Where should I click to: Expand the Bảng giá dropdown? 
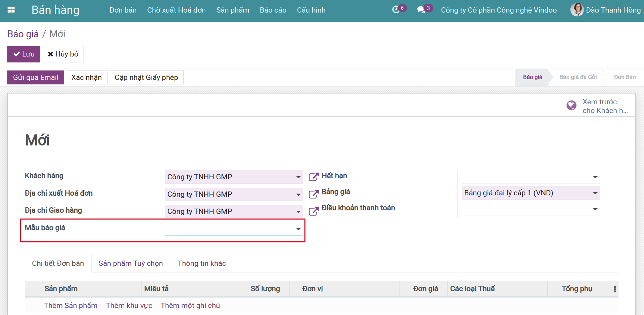595,193
